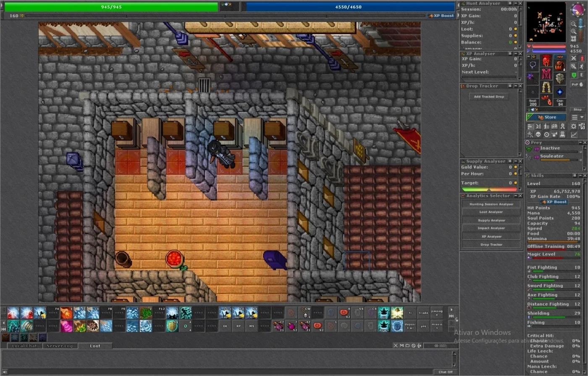Open Drop Tracker context menu icon
Viewport: 588px width, 376px height.
(x=510, y=86)
